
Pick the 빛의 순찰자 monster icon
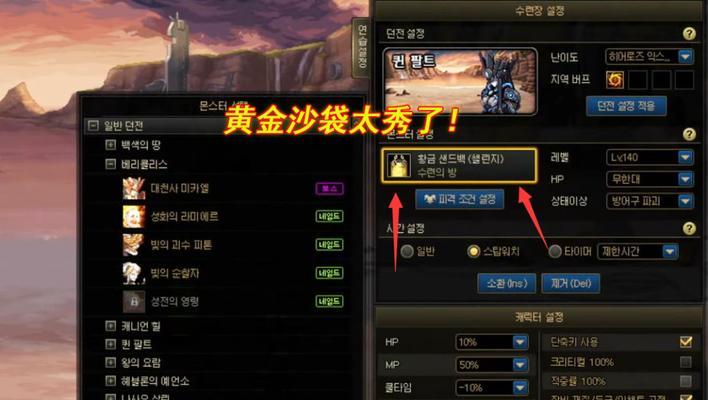point(134,274)
